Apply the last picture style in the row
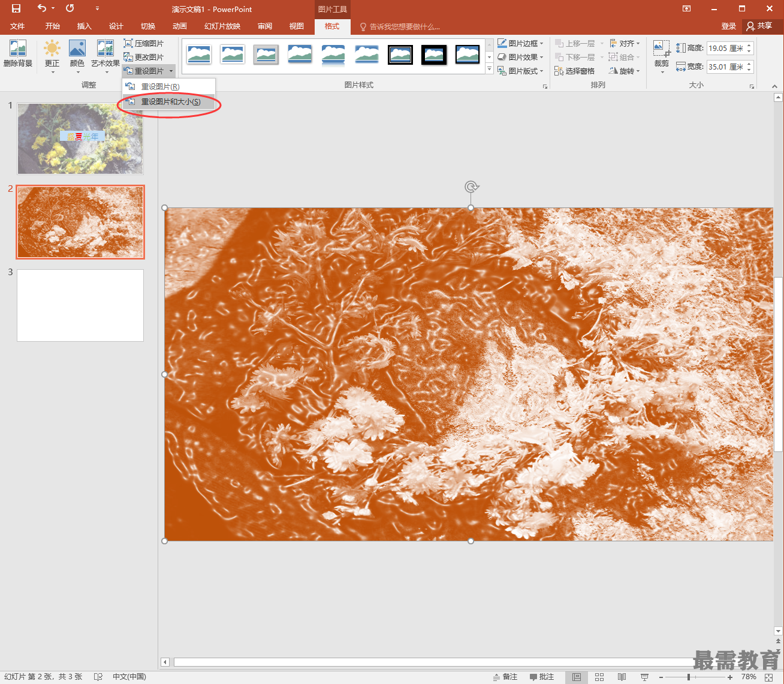 click(x=468, y=55)
